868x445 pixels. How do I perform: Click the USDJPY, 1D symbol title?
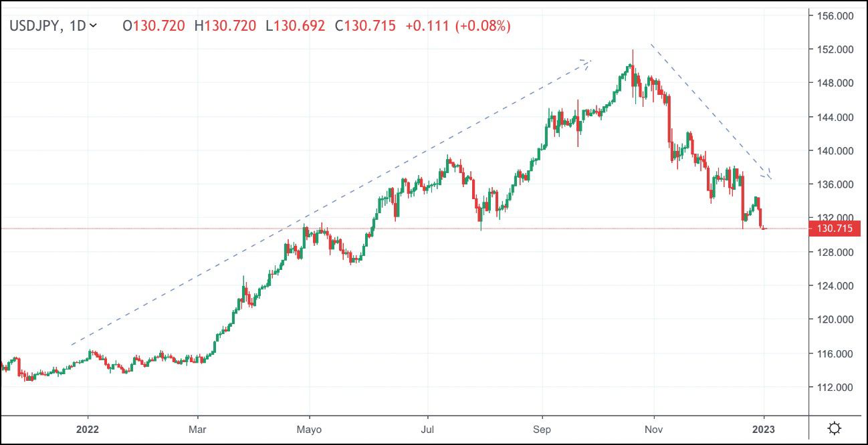pos(47,26)
